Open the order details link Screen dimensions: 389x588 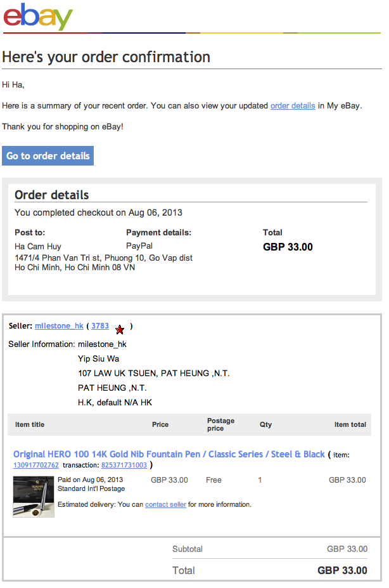click(x=292, y=106)
